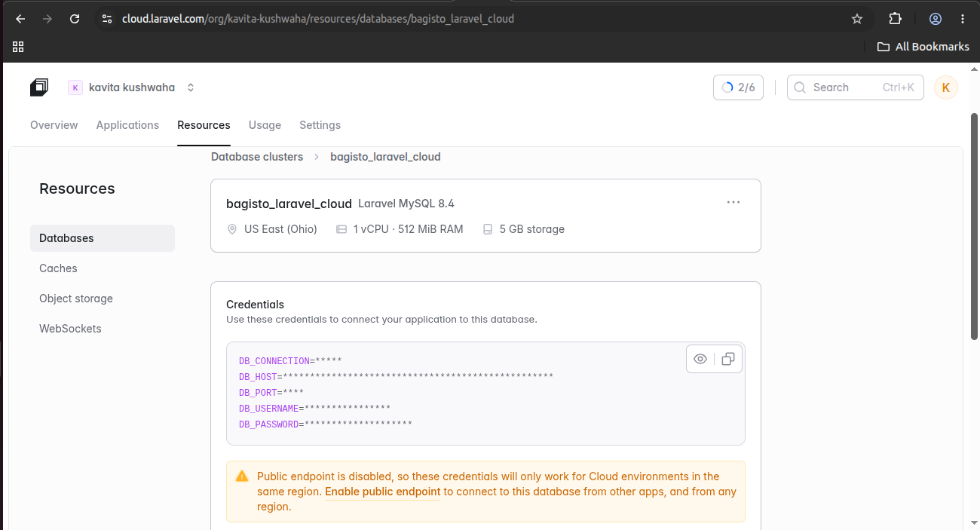This screenshot has width=980, height=530.
Task: Click the DB_HOST credentials line
Action: (x=397, y=377)
